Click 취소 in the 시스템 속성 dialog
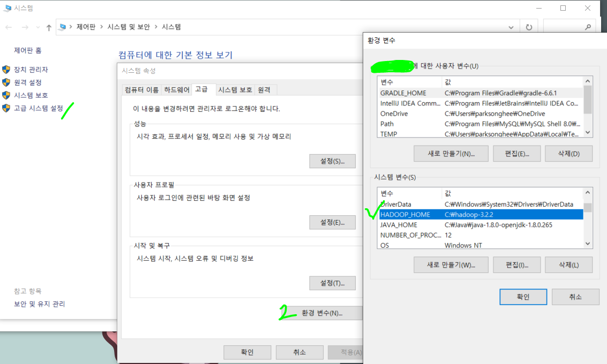 [299, 352]
